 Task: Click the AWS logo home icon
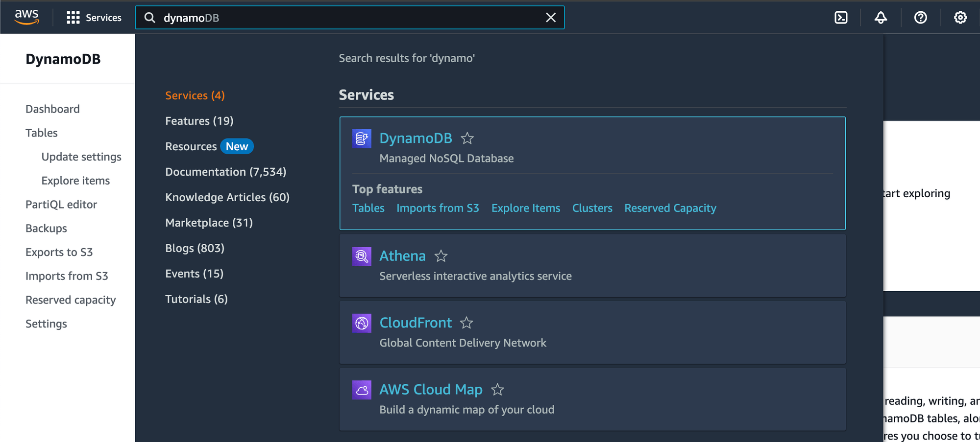(x=26, y=17)
